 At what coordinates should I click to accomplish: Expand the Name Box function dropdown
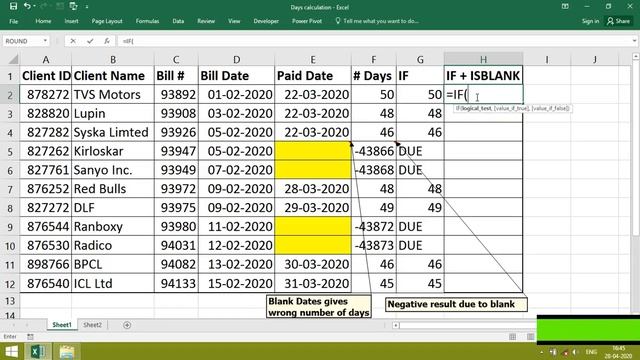point(45,41)
